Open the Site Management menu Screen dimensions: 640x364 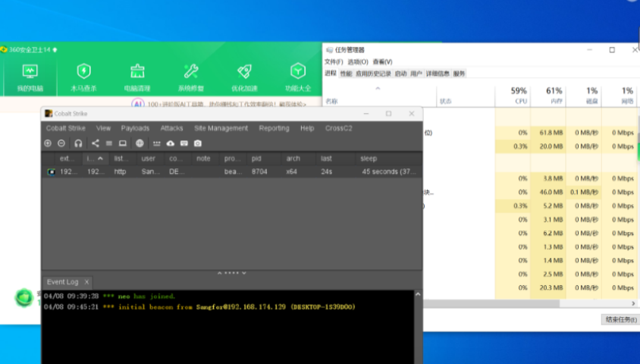pyautogui.click(x=221, y=128)
